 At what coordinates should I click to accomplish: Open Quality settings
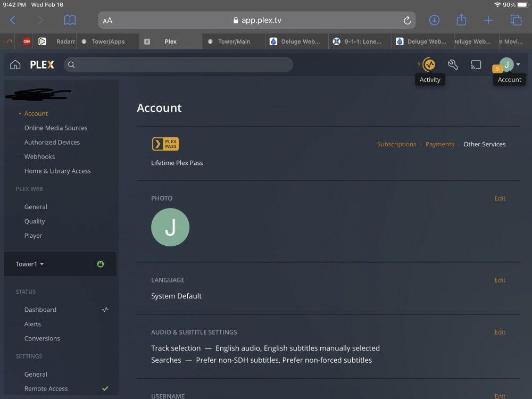35,221
